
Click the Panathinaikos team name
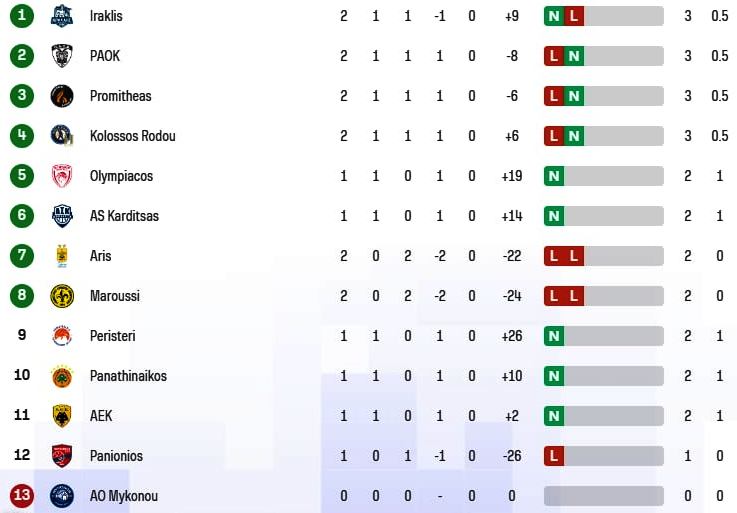pos(128,376)
